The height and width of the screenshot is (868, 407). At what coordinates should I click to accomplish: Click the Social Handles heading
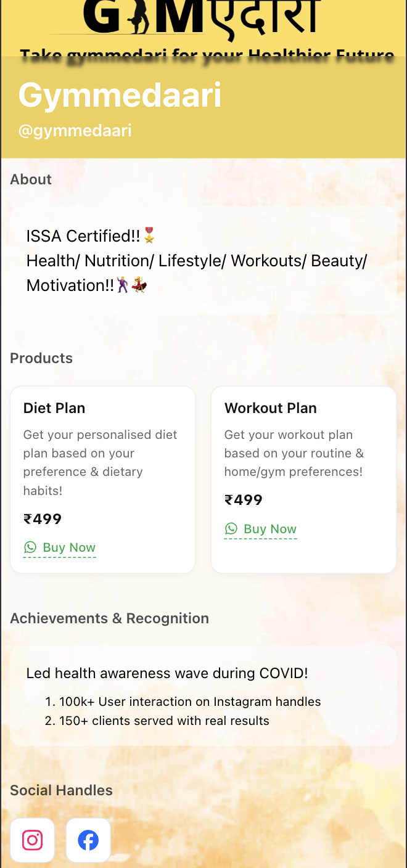(61, 790)
